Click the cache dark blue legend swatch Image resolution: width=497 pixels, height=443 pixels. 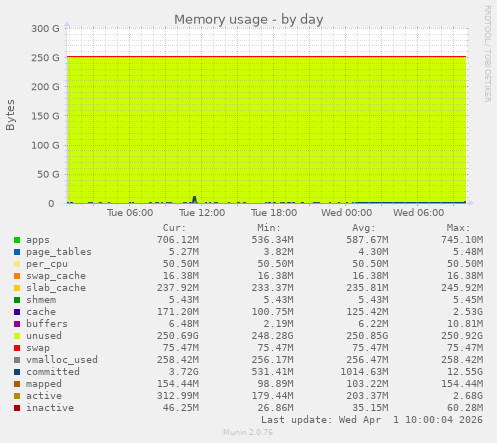tap(17, 312)
